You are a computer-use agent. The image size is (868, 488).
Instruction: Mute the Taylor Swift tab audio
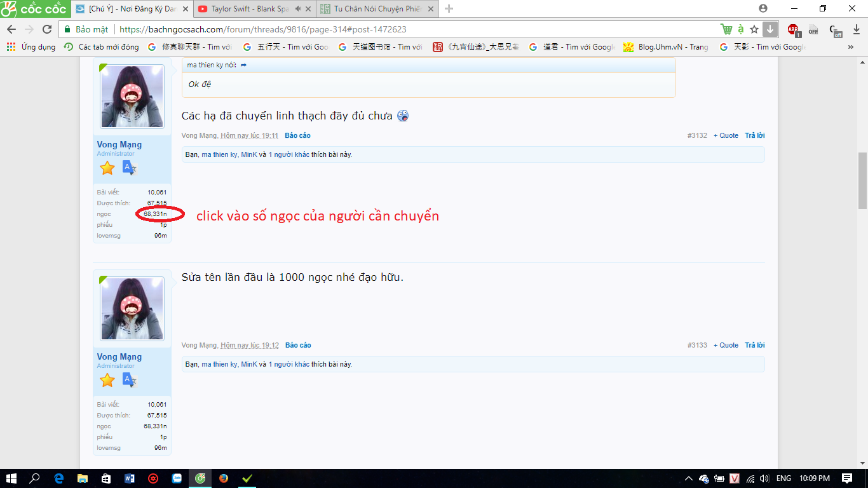pyautogui.click(x=298, y=9)
